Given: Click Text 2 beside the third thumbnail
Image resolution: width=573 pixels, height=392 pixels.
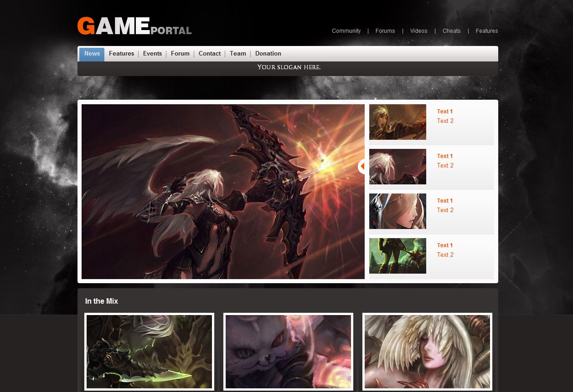Looking at the screenshot, I should click(445, 210).
